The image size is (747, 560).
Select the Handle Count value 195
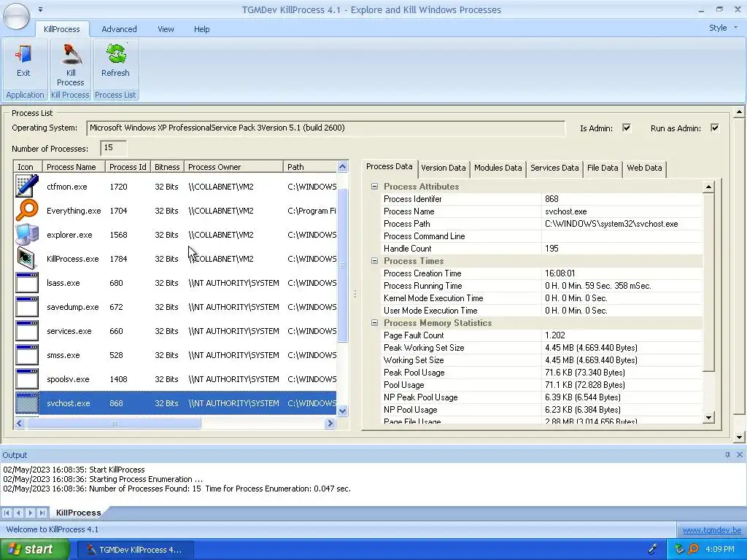(x=551, y=249)
